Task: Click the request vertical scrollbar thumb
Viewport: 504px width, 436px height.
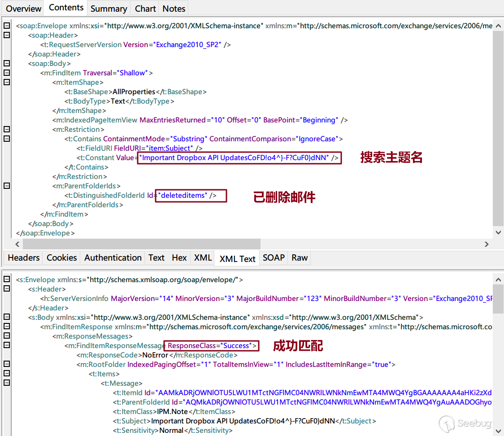Action: [498, 129]
